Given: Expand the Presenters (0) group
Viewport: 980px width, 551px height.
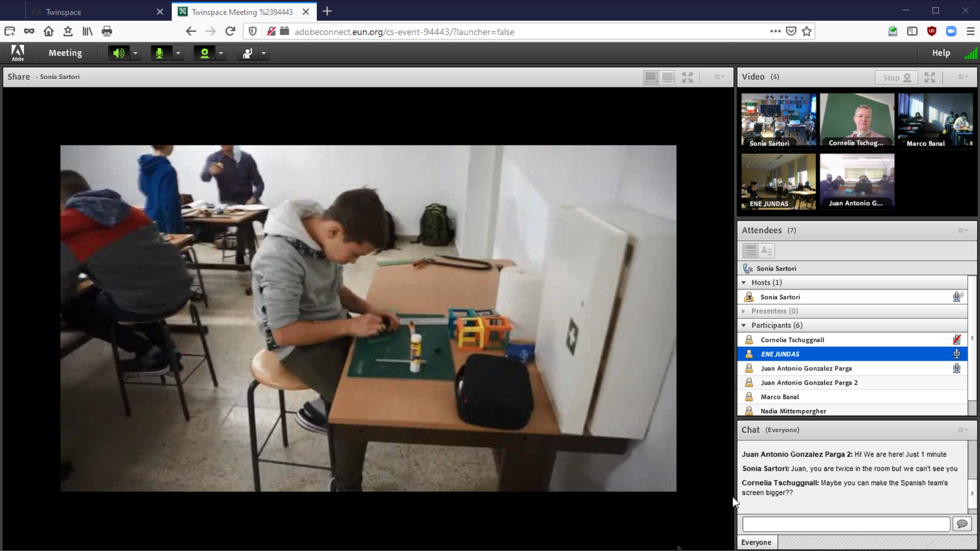Looking at the screenshot, I should coord(744,311).
